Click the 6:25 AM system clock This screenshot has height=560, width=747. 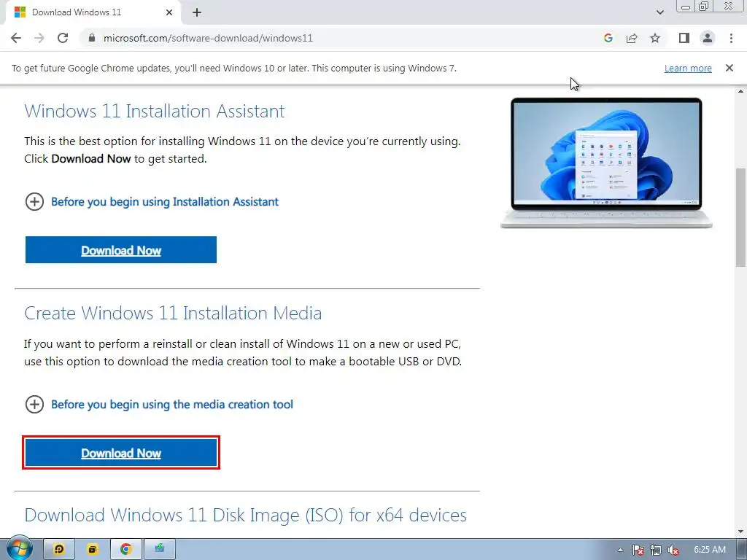(x=710, y=550)
